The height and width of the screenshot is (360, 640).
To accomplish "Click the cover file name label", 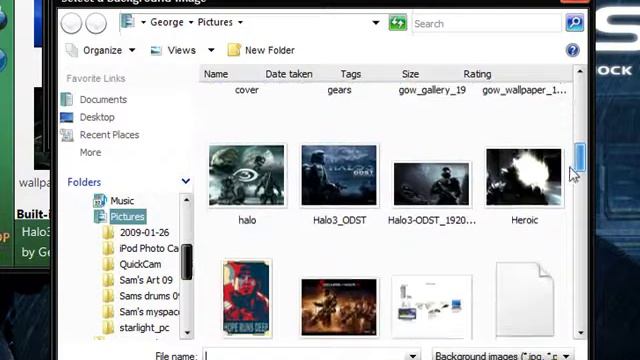I will [x=247, y=90].
